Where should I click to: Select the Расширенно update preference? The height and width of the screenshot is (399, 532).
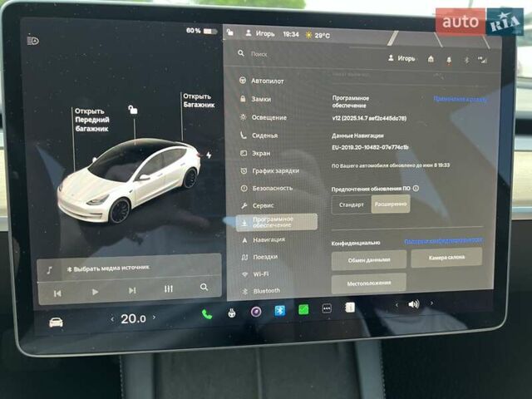tap(390, 204)
